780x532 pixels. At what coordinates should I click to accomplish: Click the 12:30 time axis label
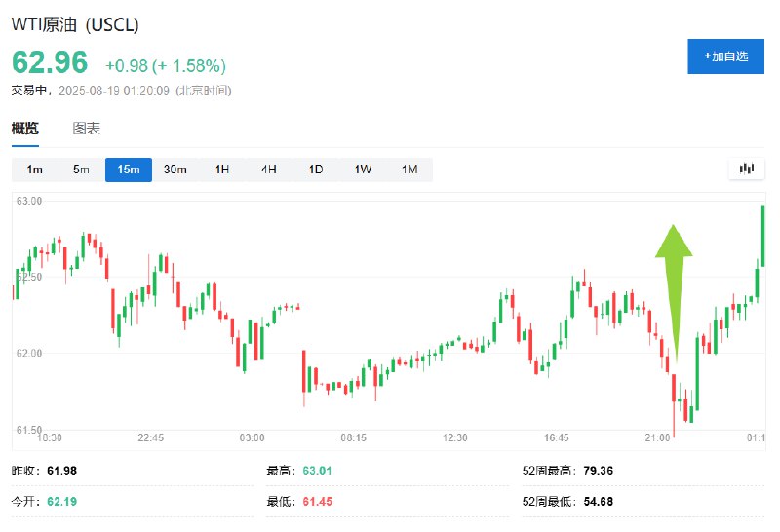(x=454, y=437)
